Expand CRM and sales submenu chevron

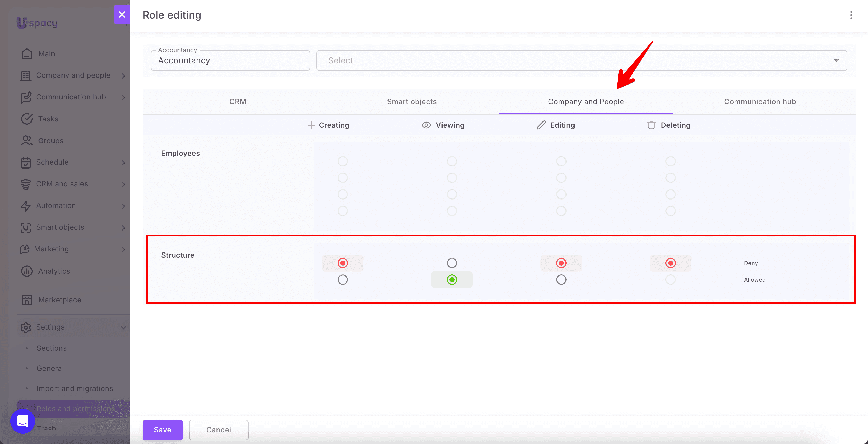pyautogui.click(x=124, y=185)
